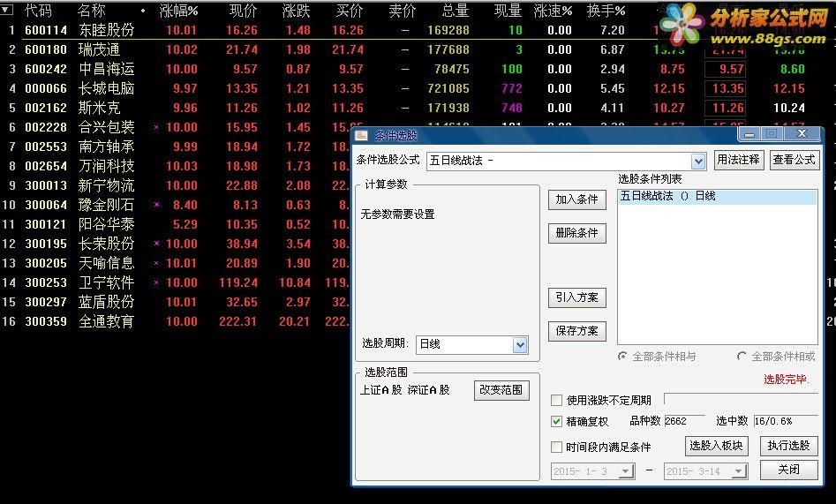Image resolution: width=836 pixels, height=504 pixels.
Task: Close the 条件选股 dialog with X
Action: [802, 134]
